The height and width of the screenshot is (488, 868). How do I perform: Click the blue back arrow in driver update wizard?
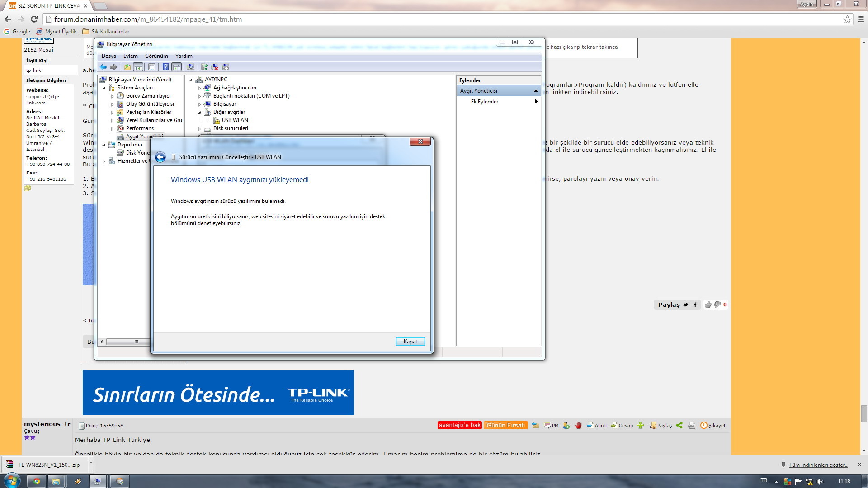point(160,157)
